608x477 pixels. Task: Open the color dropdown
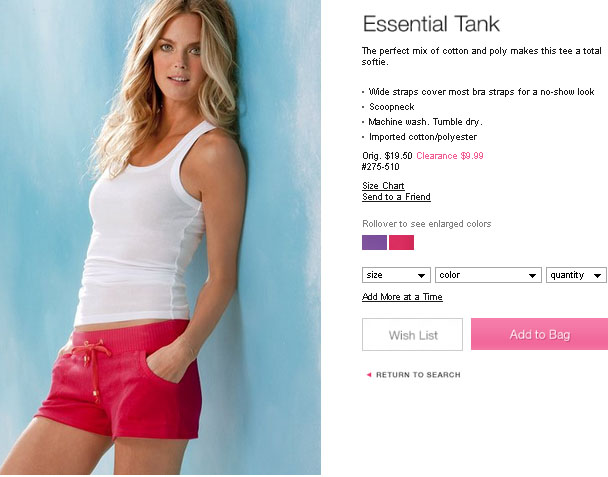(488, 275)
